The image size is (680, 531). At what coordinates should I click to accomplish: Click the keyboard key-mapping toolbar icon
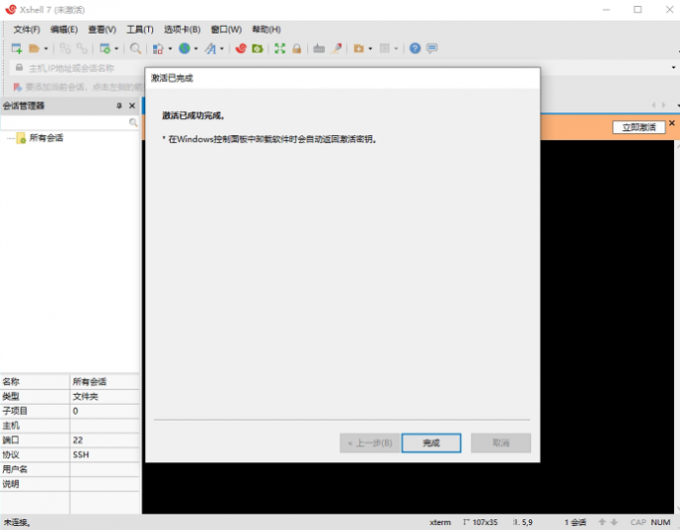(319, 48)
